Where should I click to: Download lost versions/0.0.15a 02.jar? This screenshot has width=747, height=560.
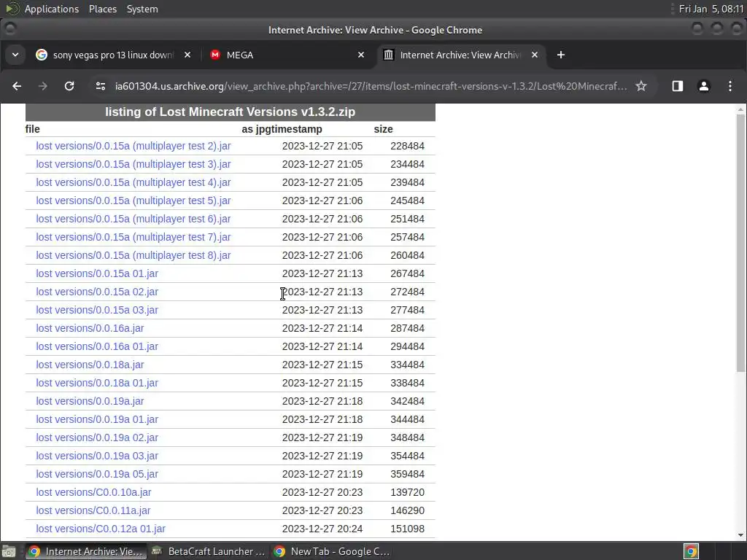97,292
